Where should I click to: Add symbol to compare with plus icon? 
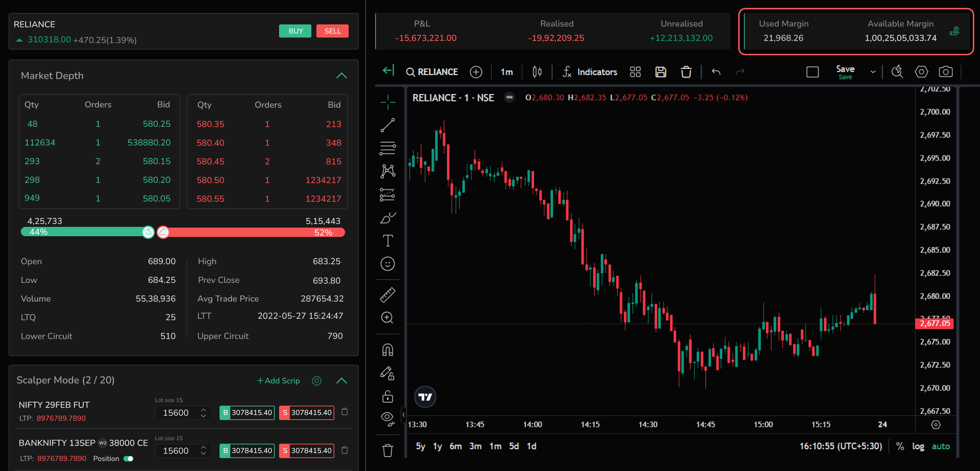tap(476, 72)
